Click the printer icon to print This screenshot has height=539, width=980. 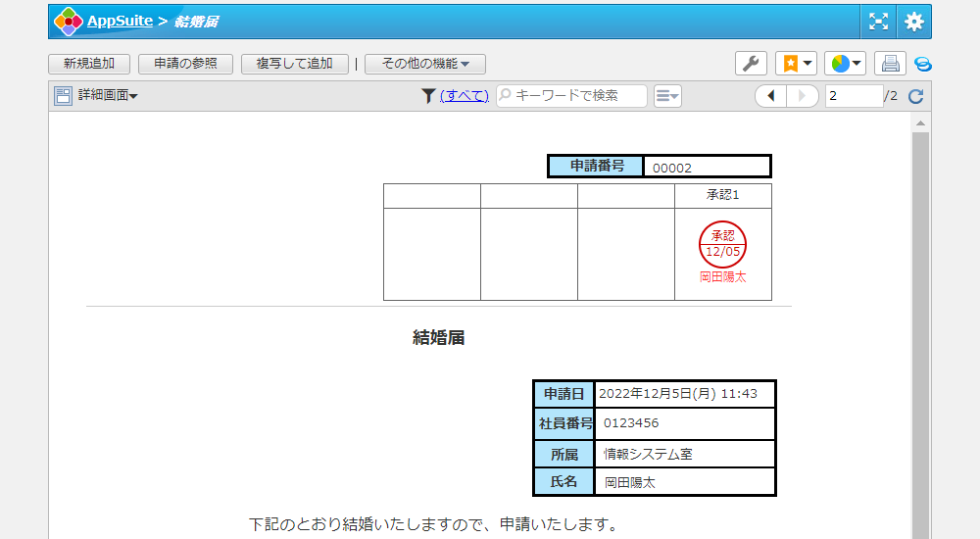point(890,64)
